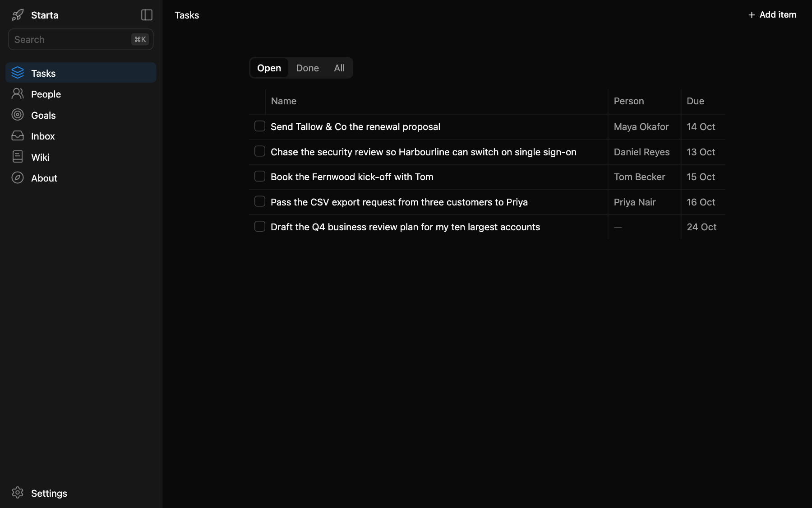812x508 pixels.
Task: Click the Starta rocket logo icon
Action: [x=18, y=15]
